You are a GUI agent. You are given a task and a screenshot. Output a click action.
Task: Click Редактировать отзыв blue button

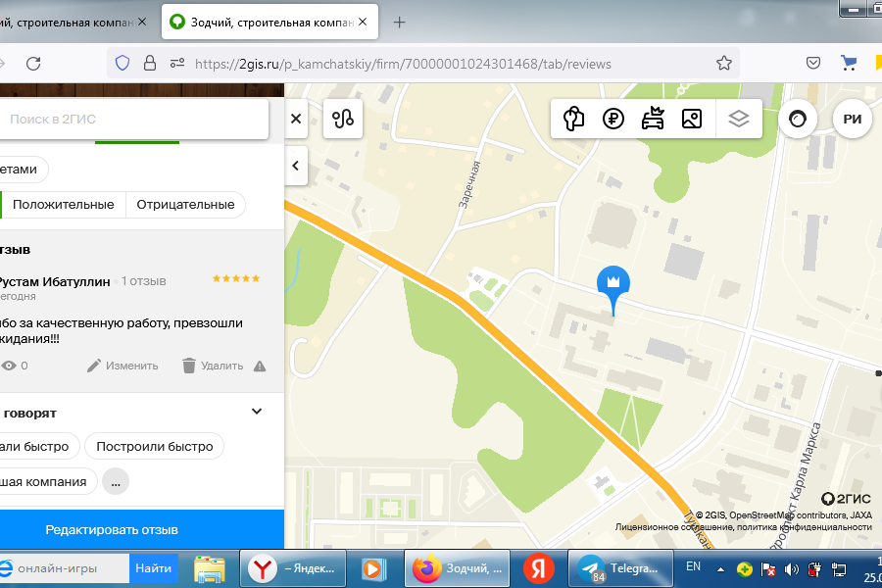142,529
